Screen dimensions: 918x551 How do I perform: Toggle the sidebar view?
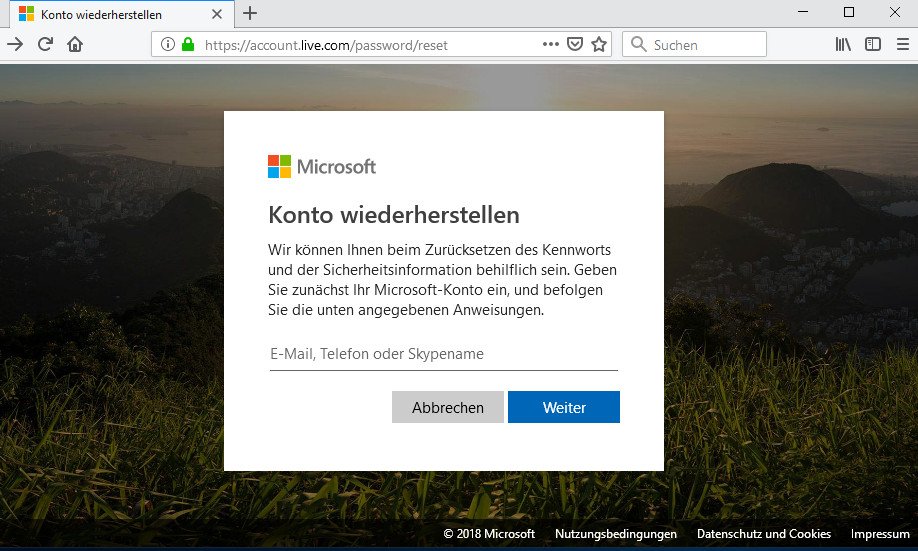tap(873, 45)
